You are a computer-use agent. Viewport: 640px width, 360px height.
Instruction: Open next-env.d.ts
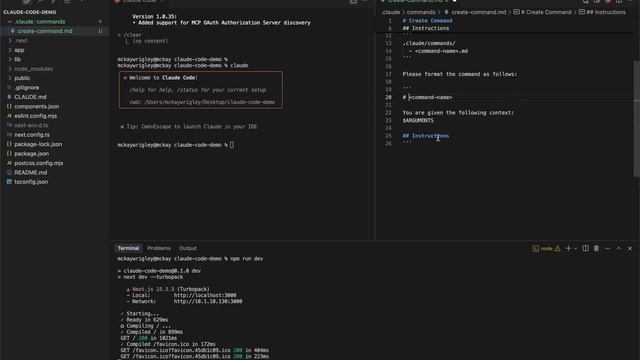(x=31, y=125)
